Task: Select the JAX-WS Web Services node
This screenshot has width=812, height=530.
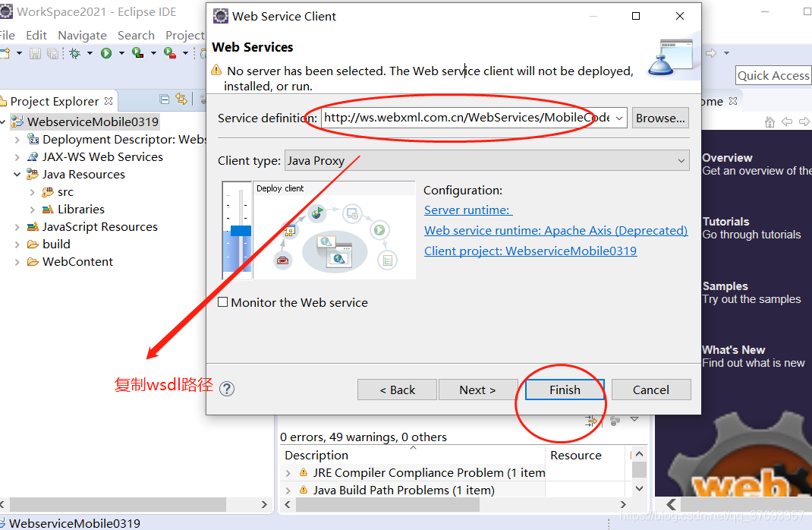Action: point(102,157)
